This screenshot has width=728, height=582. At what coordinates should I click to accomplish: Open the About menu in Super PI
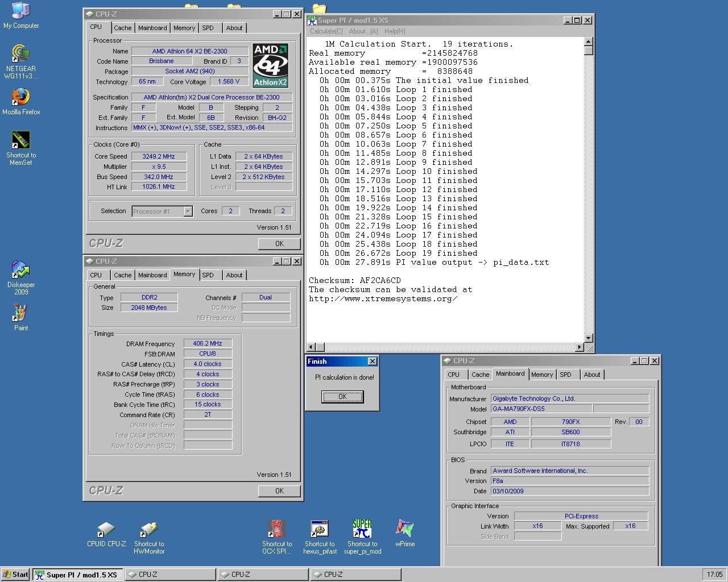pos(363,31)
